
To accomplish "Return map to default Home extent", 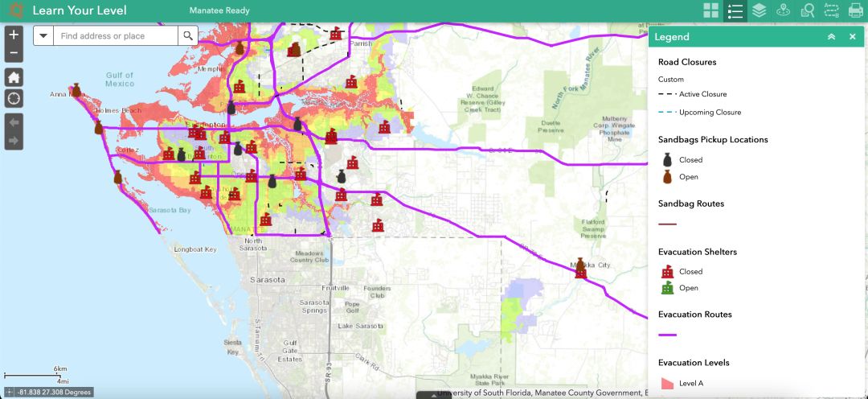I will 14,77.
